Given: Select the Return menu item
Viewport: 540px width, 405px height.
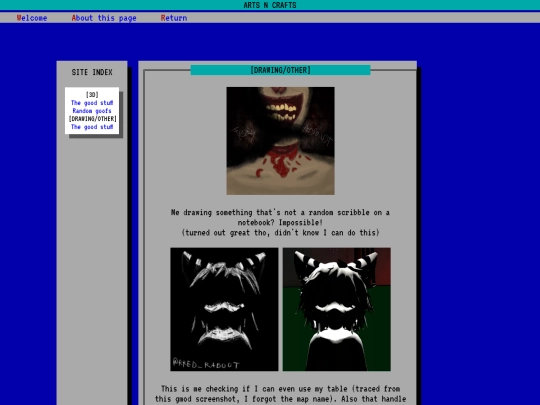Looking at the screenshot, I should pos(174,18).
